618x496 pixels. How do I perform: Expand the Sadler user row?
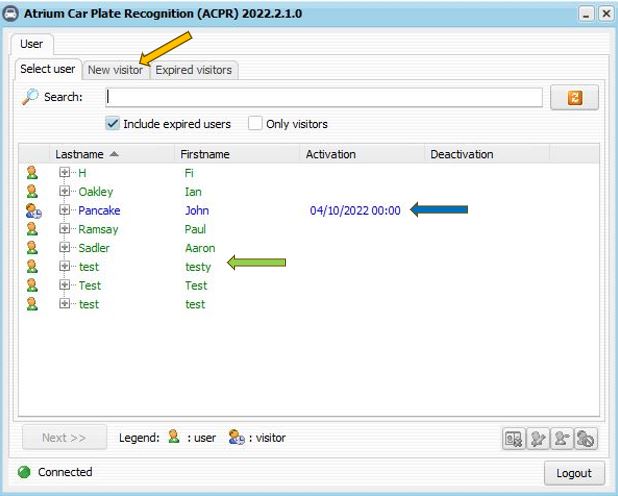pos(65,248)
